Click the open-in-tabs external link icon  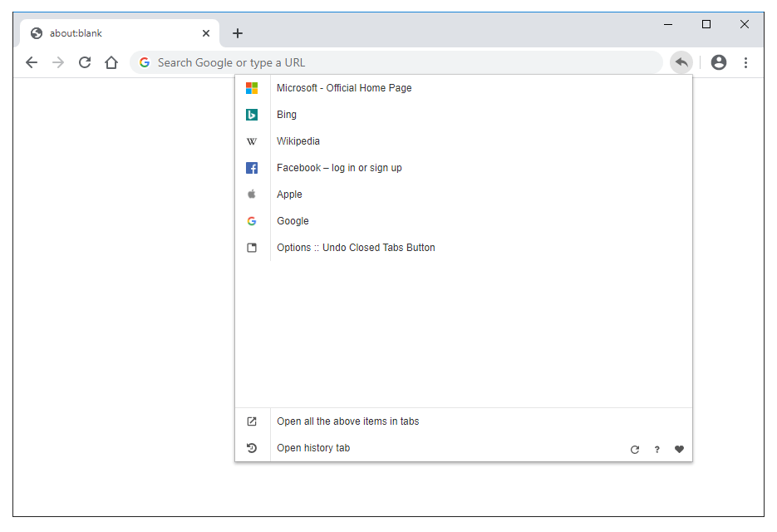(252, 421)
